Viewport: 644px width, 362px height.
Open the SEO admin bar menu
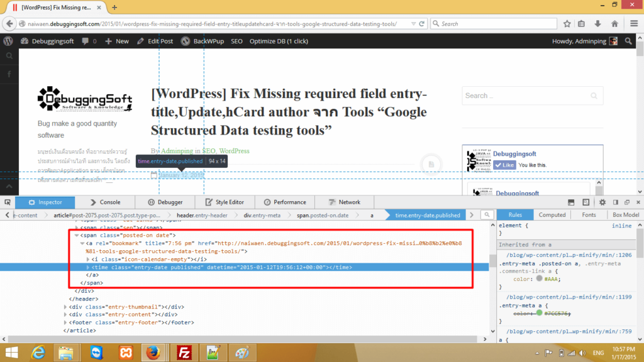coord(236,41)
